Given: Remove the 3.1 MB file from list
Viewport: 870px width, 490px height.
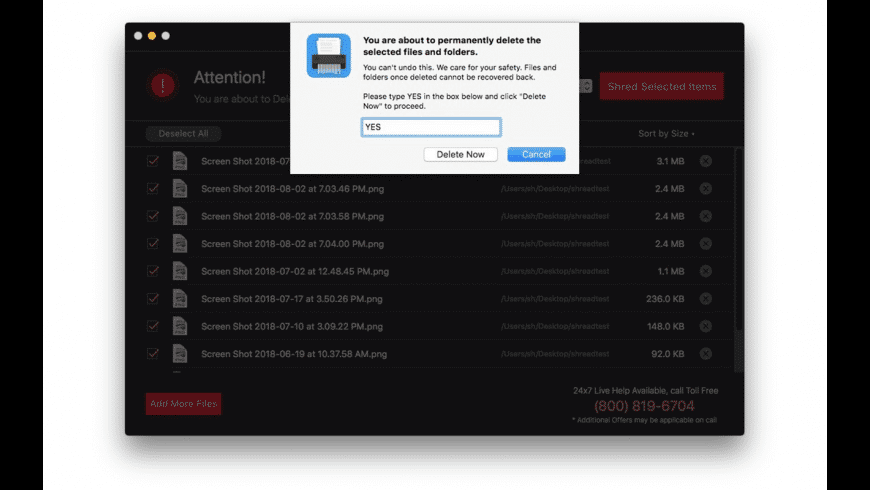Looking at the screenshot, I should (705, 161).
